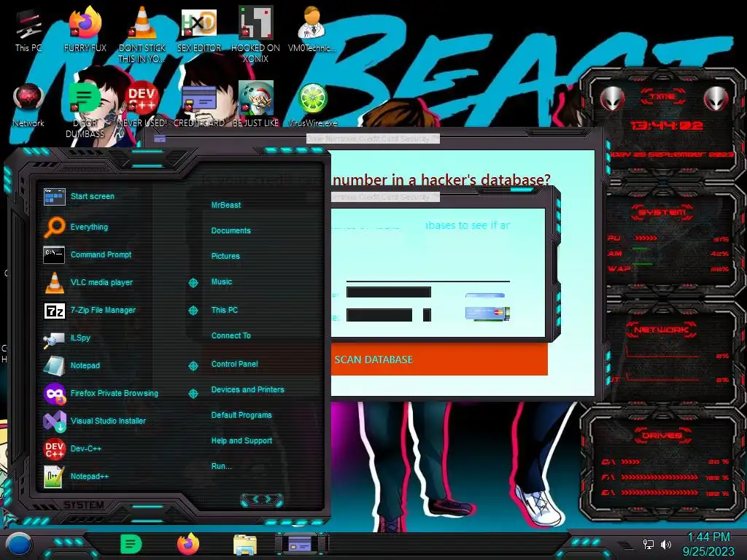The height and width of the screenshot is (560, 747).
Task: Open the VirusWire.exe lime desktop icon
Action: coord(312,105)
